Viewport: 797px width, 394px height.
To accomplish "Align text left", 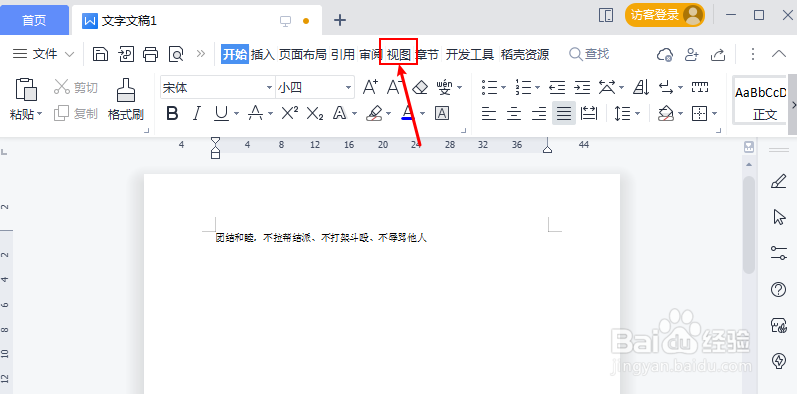I will pyautogui.click(x=489, y=113).
